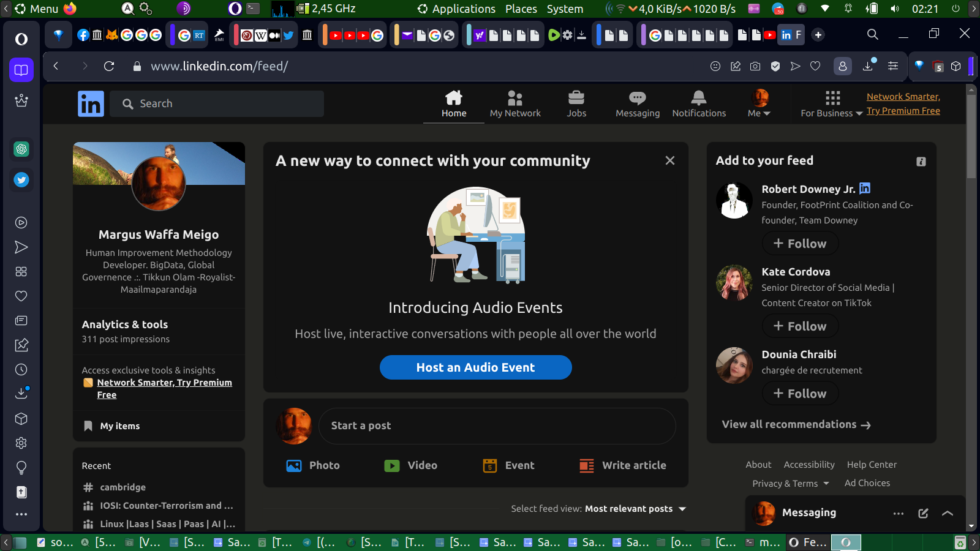The image size is (980, 551).
Task: Go to the LinkedIn Home tab
Action: coord(454,104)
